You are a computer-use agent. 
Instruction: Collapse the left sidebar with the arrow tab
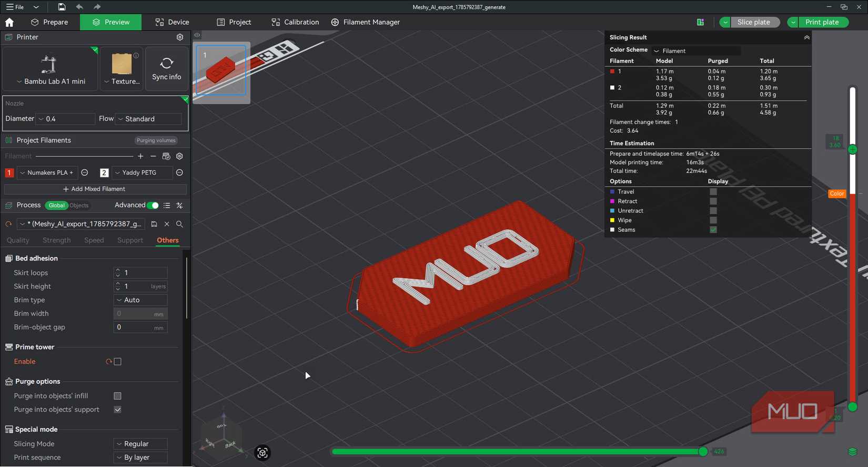[x=197, y=35]
